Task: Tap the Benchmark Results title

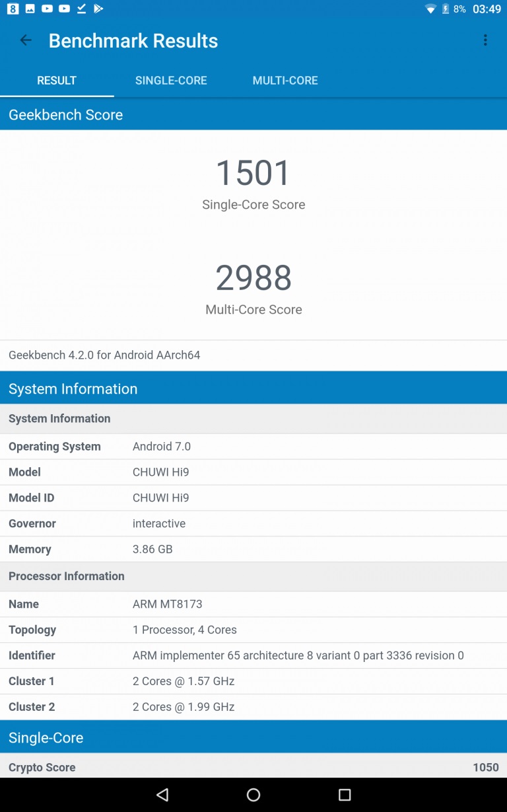Action: (133, 40)
